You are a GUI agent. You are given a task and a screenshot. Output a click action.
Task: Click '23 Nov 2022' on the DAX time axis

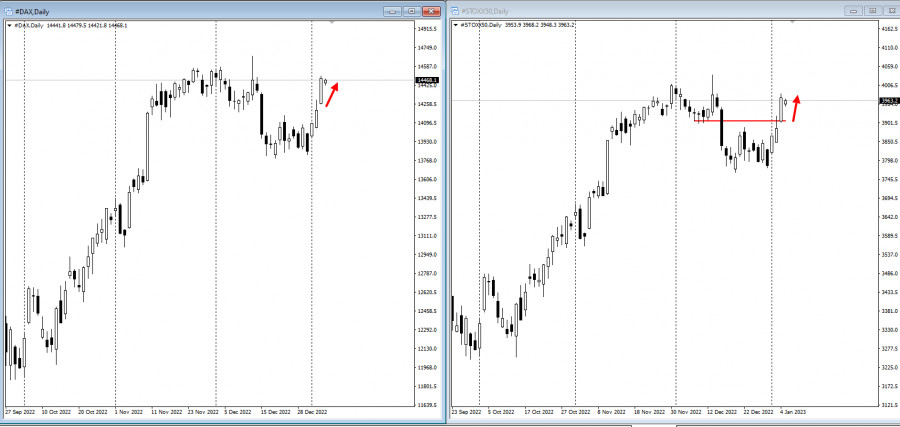(203, 412)
